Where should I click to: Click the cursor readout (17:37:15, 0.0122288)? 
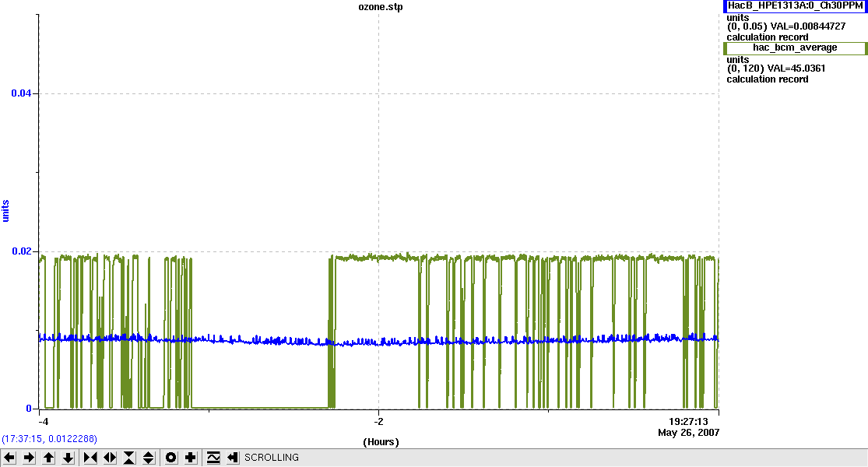[49, 439]
